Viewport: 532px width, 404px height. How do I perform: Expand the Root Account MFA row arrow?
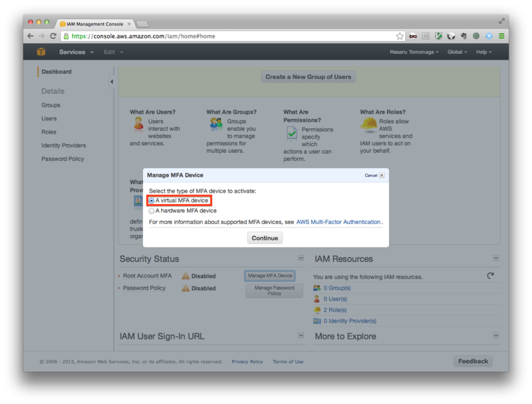coord(119,276)
